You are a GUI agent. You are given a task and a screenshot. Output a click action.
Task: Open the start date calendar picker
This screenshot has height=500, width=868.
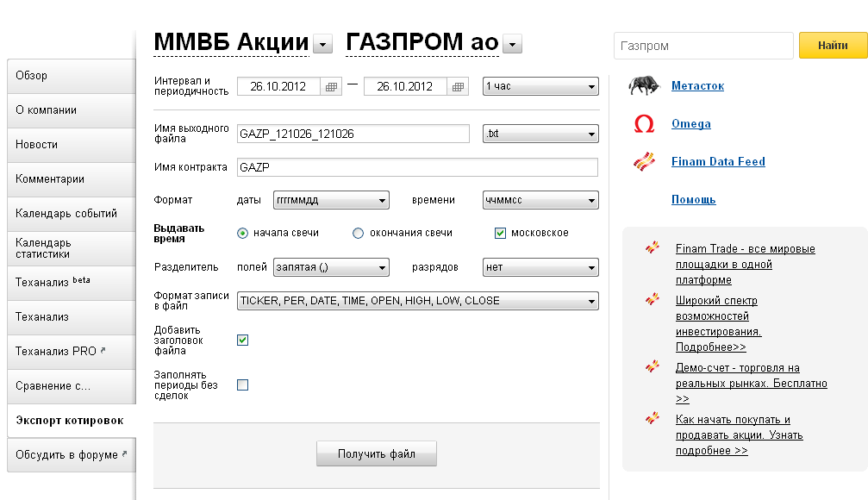coord(331,87)
